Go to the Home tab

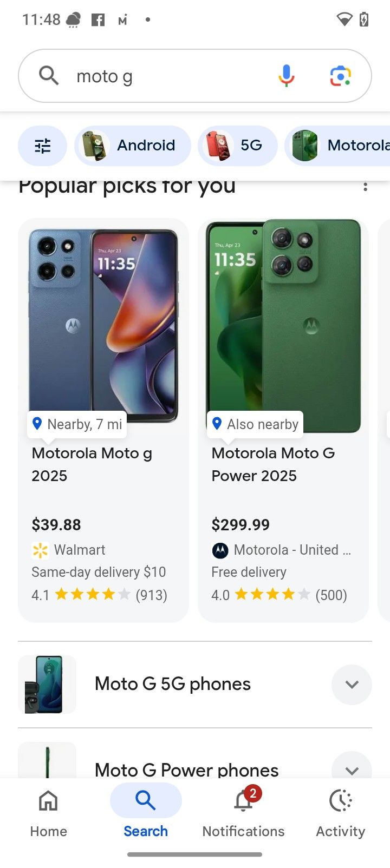[48, 810]
